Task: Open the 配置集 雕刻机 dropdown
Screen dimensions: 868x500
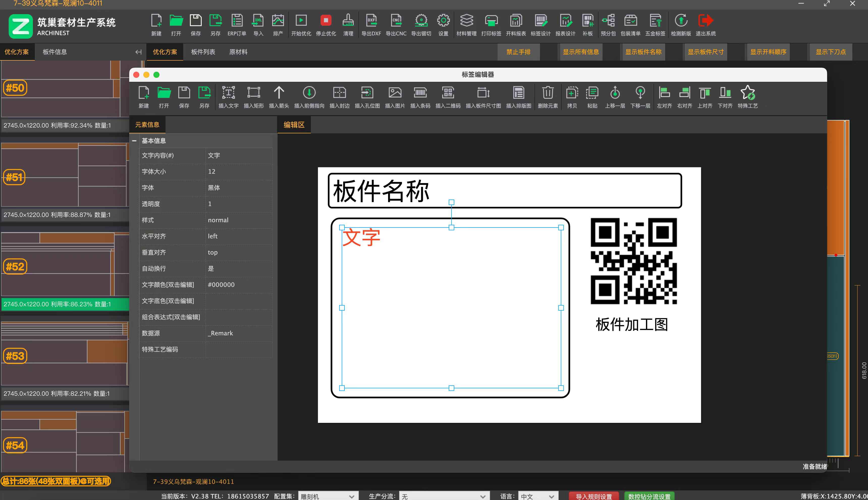Action: click(328, 496)
